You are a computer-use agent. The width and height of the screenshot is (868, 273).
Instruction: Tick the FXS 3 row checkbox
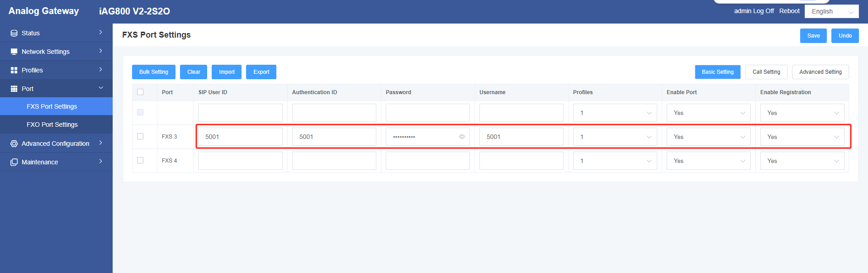[140, 136]
